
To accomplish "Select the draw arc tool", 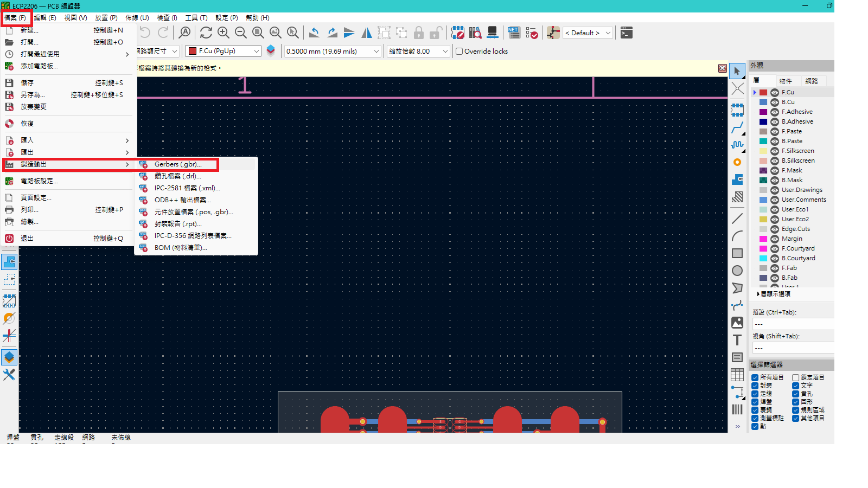I will (737, 236).
